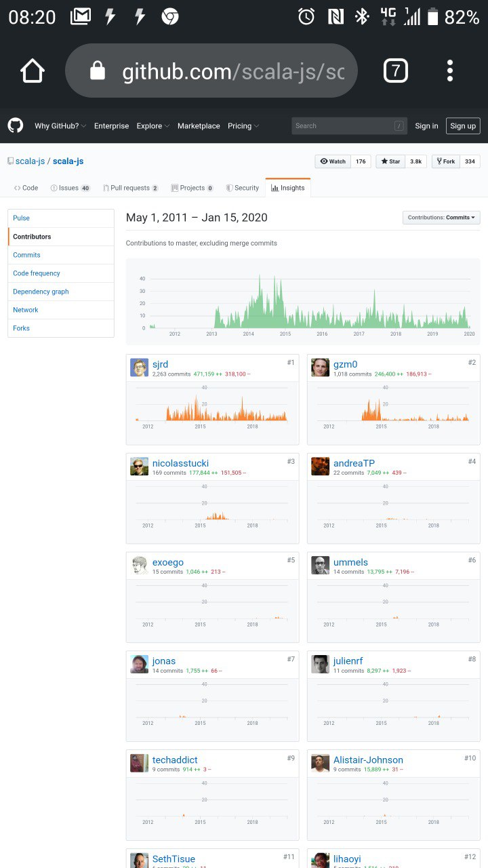Click techaddict's avatar
The width and height of the screenshot is (488, 868).
(139, 763)
